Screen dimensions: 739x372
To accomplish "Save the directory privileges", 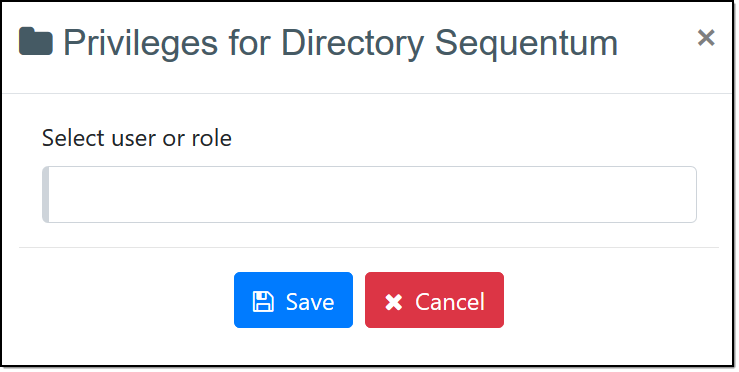I will pos(293,300).
